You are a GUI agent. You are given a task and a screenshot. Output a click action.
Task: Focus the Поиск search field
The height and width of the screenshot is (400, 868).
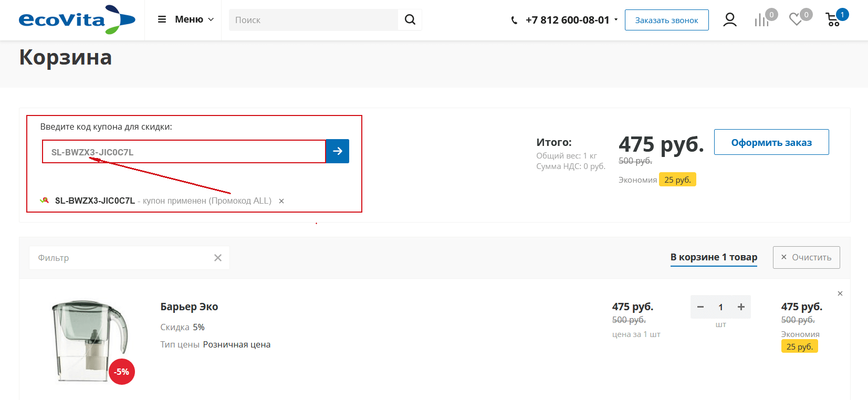[x=313, y=20]
